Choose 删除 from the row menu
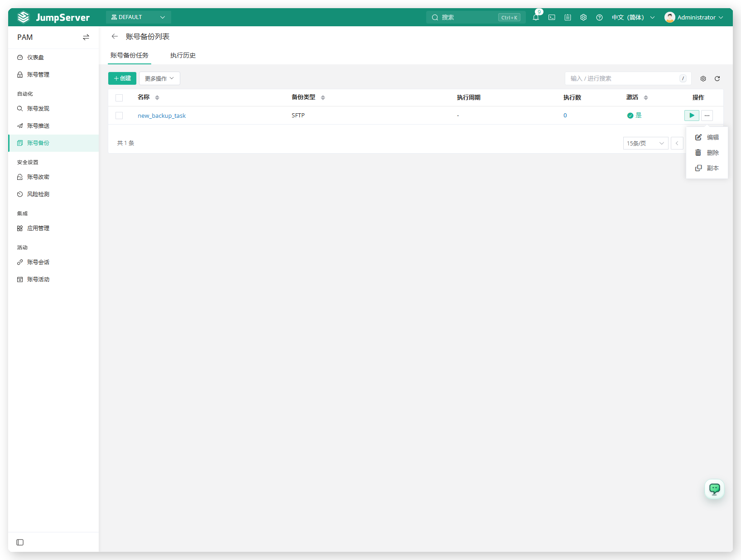The width and height of the screenshot is (741, 560). (707, 153)
